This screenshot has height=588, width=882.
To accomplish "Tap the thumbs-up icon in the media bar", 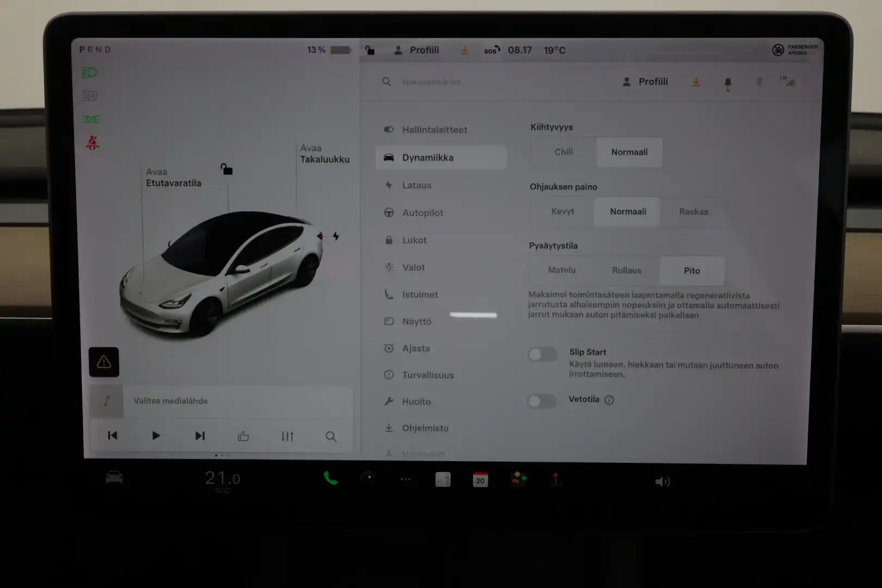I will pos(243,436).
